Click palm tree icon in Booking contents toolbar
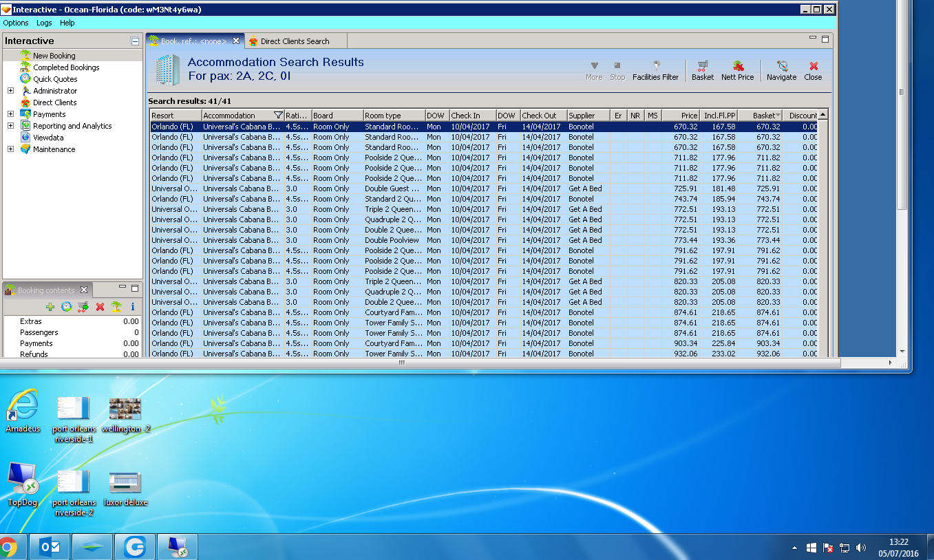The width and height of the screenshot is (934, 560). pos(116,307)
